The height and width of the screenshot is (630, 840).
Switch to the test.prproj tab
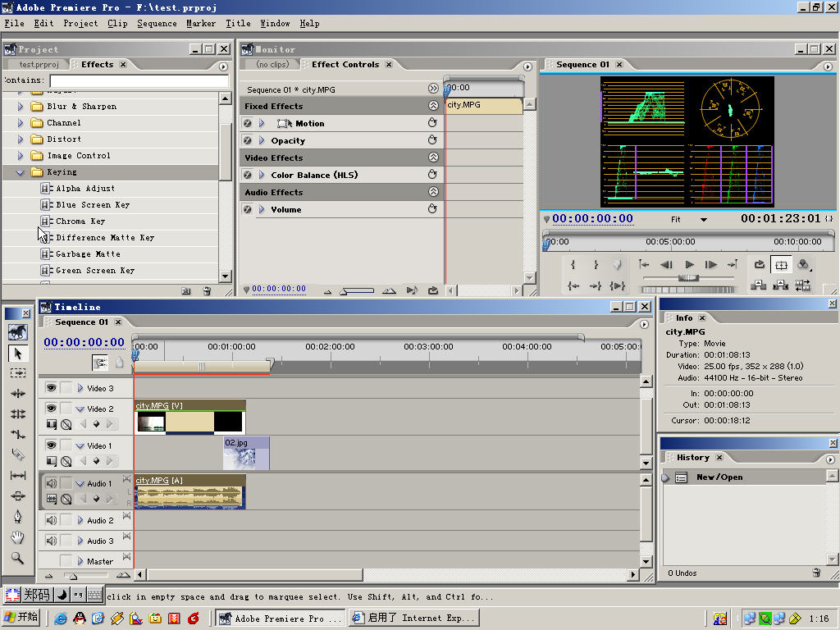coord(39,64)
